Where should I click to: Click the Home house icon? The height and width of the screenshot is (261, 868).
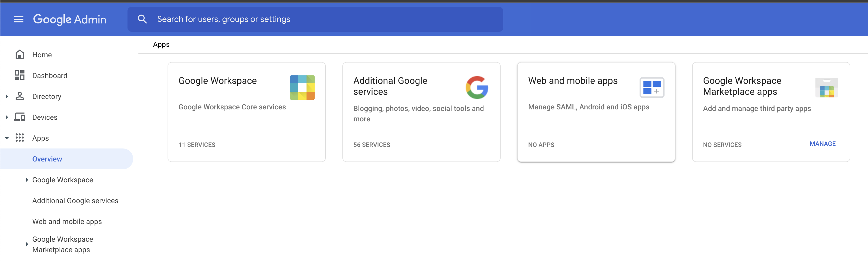[20, 55]
